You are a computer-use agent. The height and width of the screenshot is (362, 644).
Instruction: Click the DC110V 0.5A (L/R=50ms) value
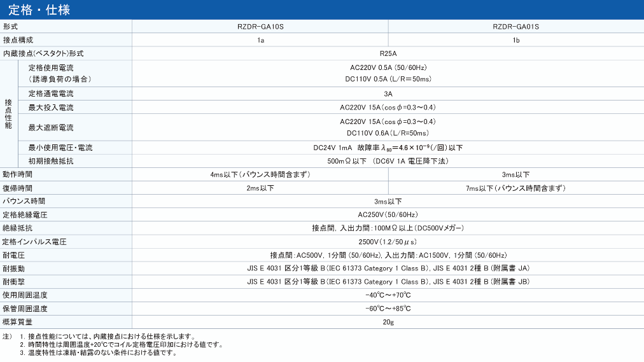(388, 79)
